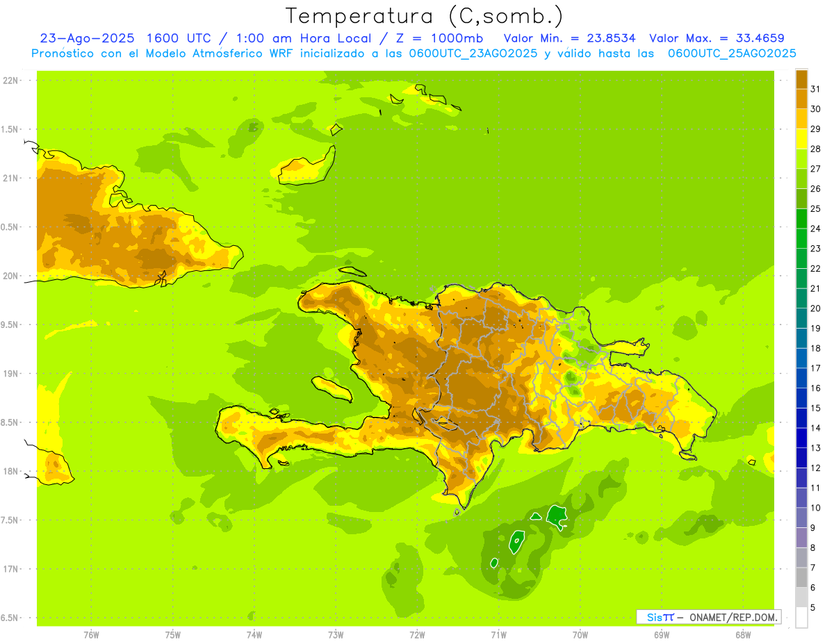Click the purple legend swatch between 9 and 10

[801, 518]
